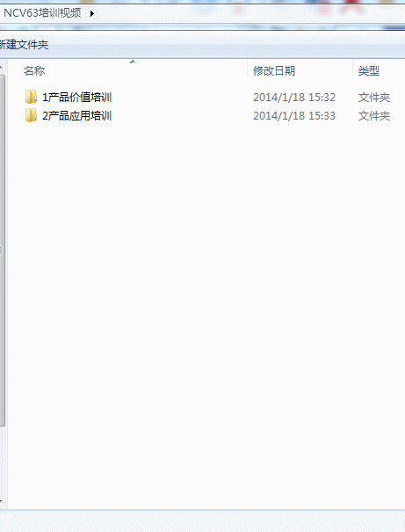Image resolution: width=405 pixels, height=532 pixels.
Task: Click the 1产品价值培训 folder name
Action: 77,98
